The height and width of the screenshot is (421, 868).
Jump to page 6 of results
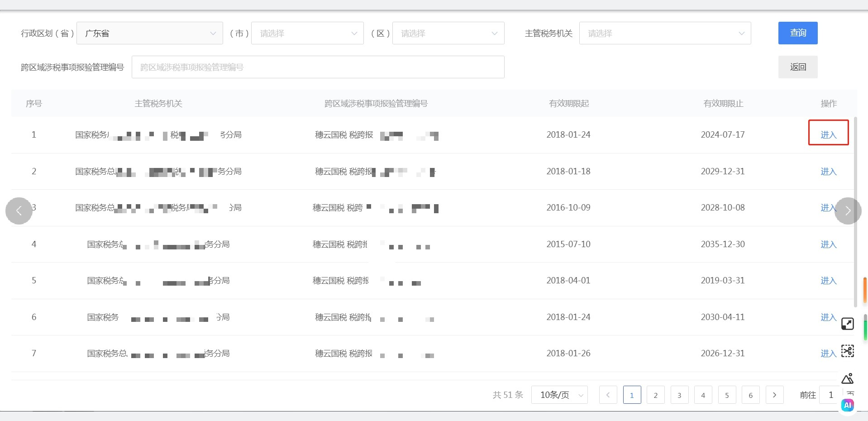tap(750, 395)
